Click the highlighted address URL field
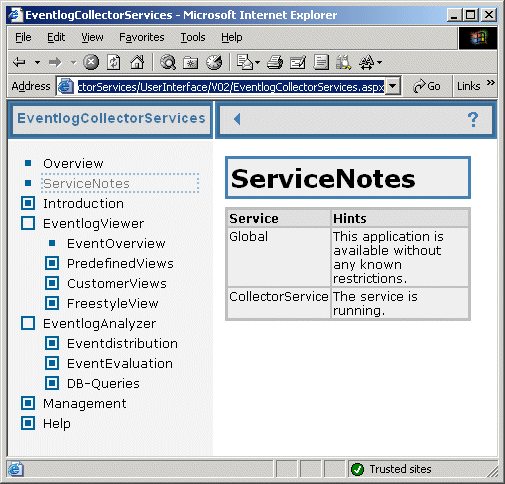Screen dimensions: 505x484 [231, 87]
